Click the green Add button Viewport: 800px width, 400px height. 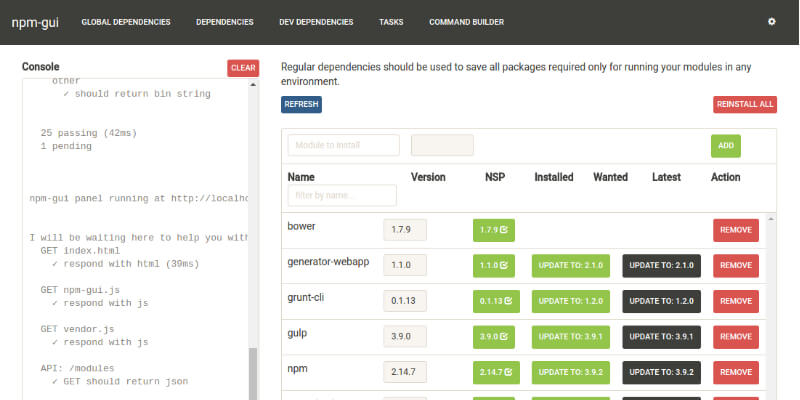click(725, 146)
